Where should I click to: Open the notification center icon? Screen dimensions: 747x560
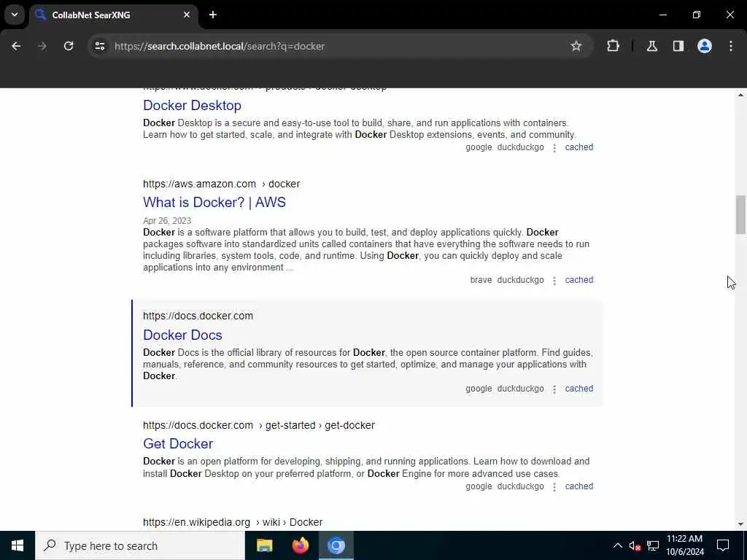[x=723, y=545]
